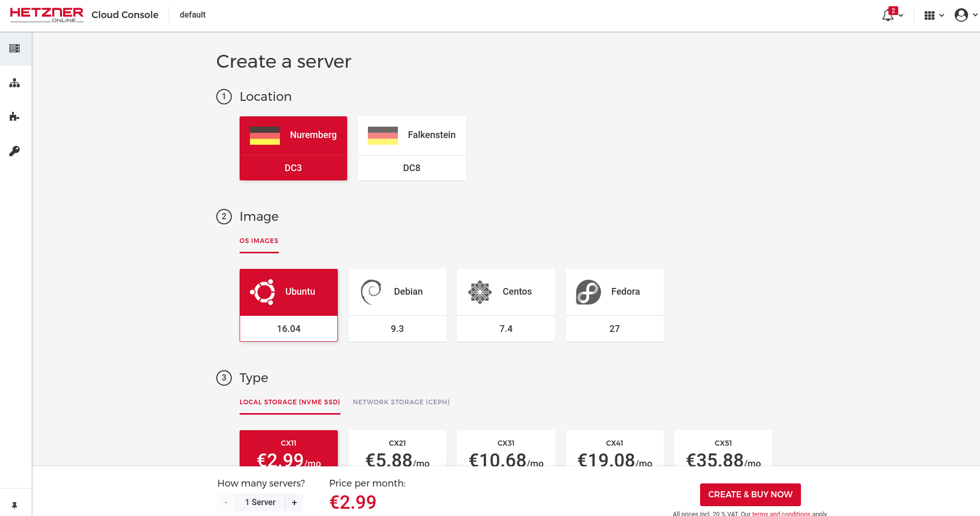Open the Servers sidebar icon

coord(14,49)
